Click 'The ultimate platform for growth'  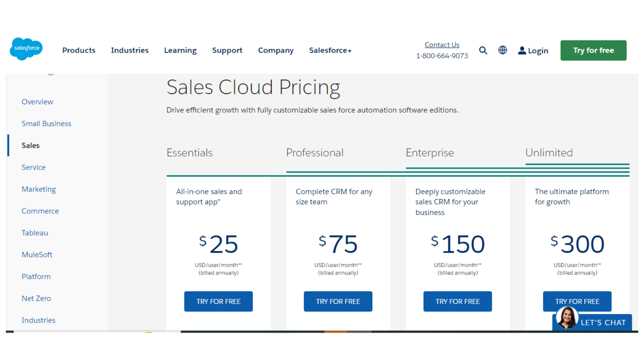click(x=572, y=197)
